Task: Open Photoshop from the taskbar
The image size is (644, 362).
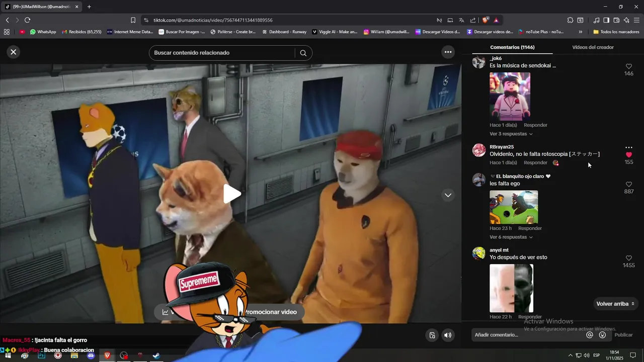Action: (41, 355)
